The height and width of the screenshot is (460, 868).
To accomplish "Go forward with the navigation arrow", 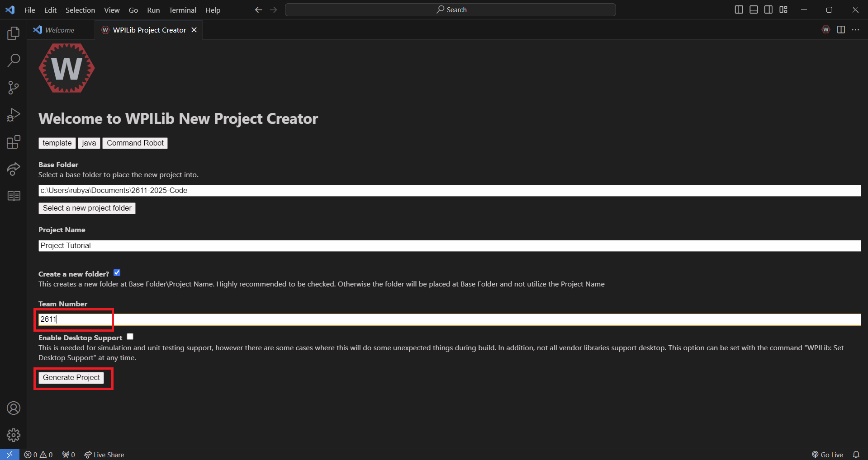I will coord(273,10).
